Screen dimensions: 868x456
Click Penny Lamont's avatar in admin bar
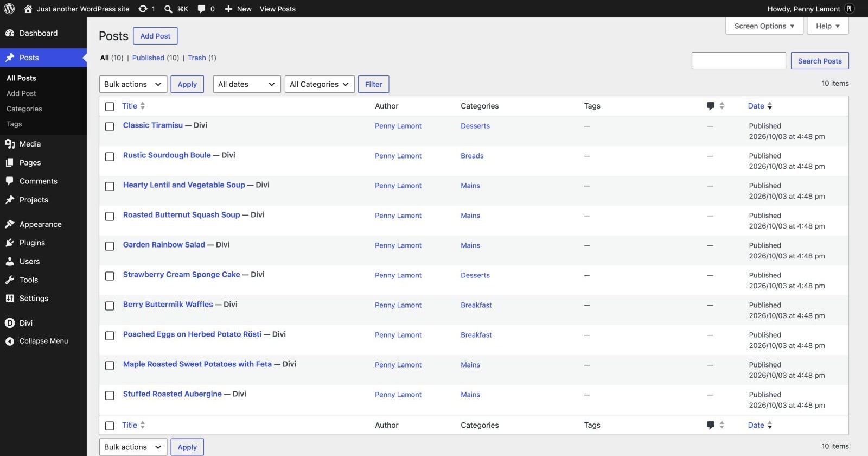(850, 9)
